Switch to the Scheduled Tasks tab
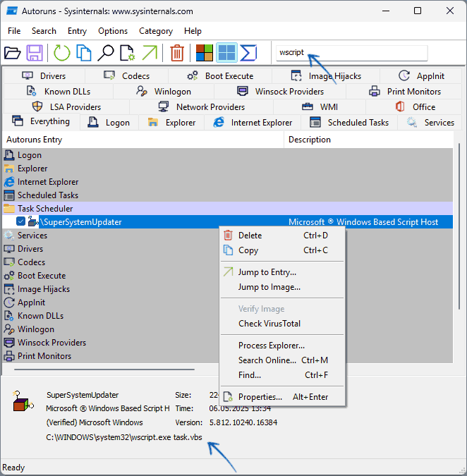Image resolution: width=467 pixels, height=476 pixels. pos(350,122)
